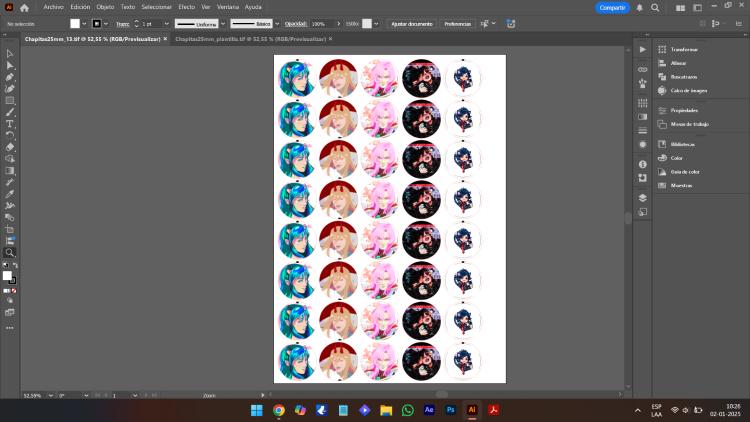
Task: Open the notifications bell
Action: [x=639, y=8]
